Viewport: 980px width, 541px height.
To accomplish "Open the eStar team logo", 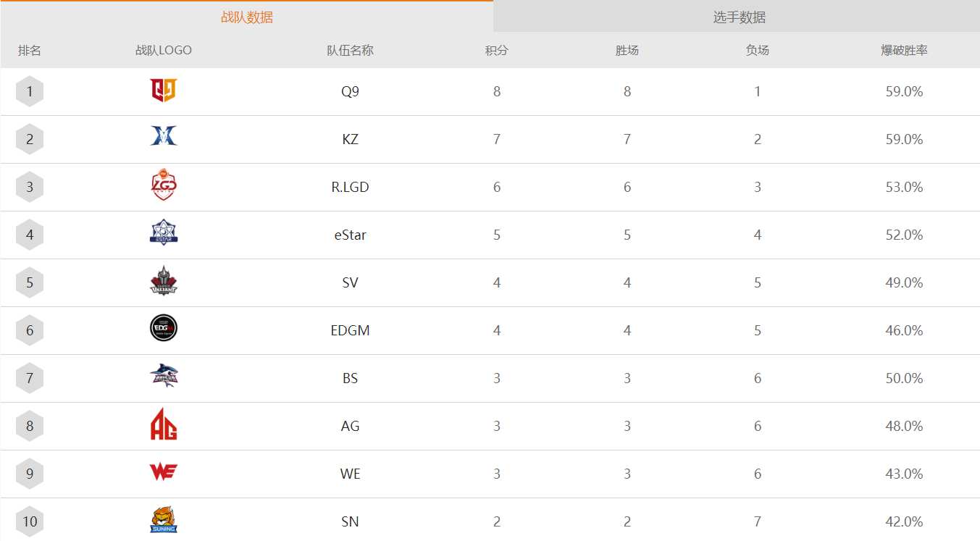I will pyautogui.click(x=164, y=233).
